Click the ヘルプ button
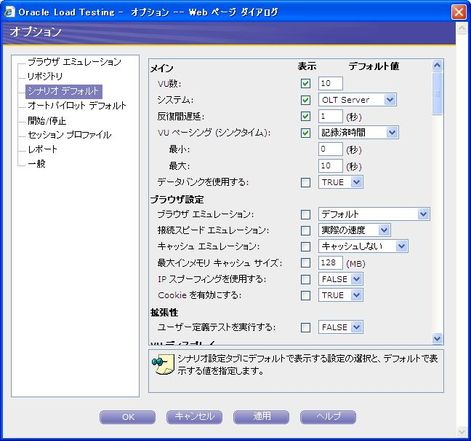Image resolution: width=471 pixels, height=441 pixels. pyautogui.click(x=328, y=417)
